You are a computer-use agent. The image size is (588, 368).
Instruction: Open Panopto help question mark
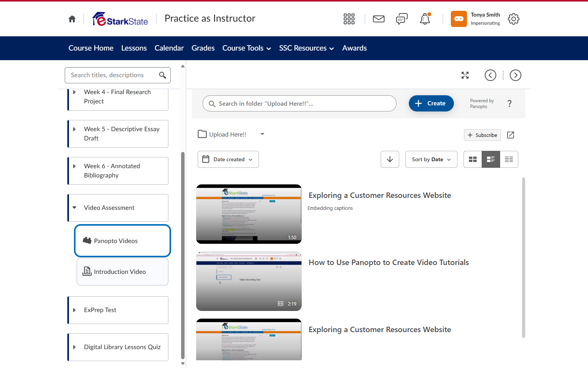pyautogui.click(x=509, y=103)
